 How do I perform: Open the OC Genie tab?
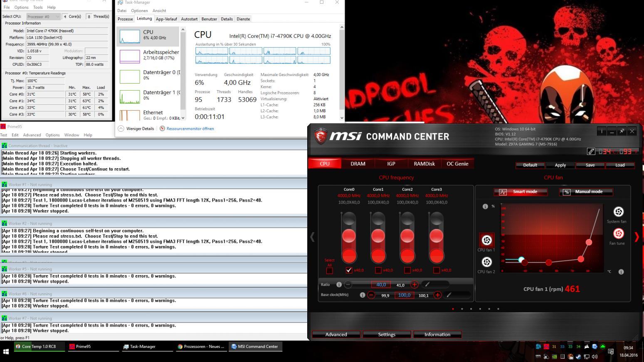pos(457,164)
